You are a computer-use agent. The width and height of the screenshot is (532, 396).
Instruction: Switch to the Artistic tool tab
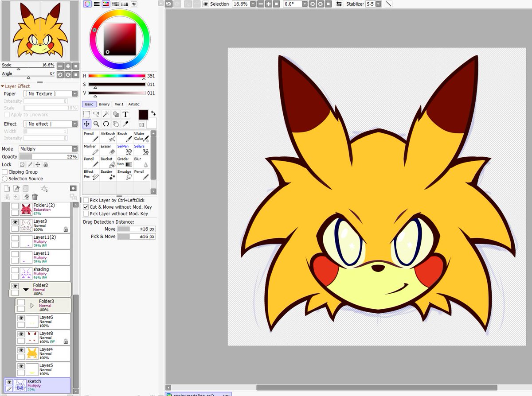(134, 104)
